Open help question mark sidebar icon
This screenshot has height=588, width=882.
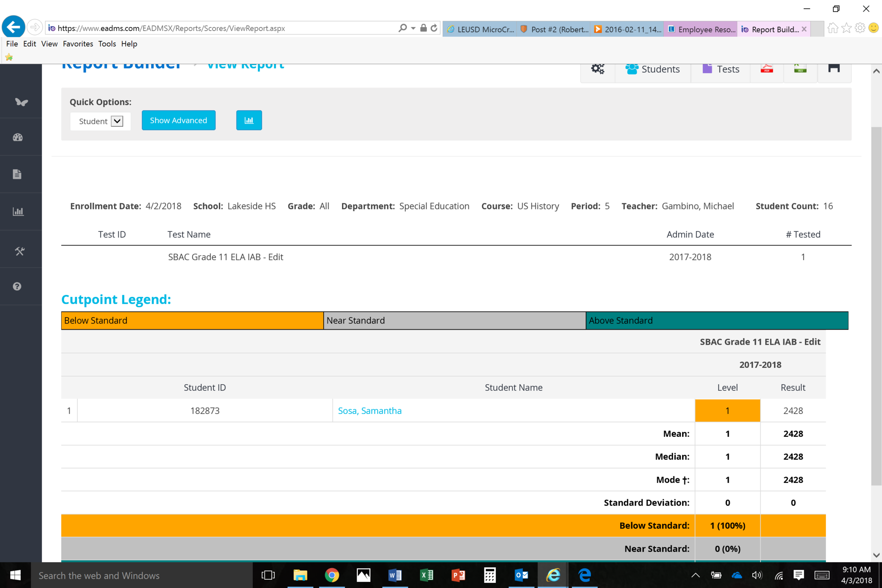click(17, 286)
